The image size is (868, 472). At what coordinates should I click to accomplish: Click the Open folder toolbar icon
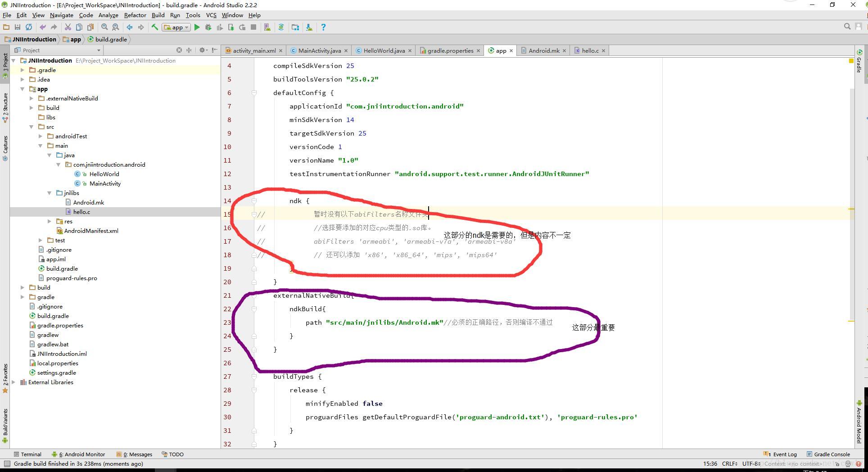(x=6, y=27)
